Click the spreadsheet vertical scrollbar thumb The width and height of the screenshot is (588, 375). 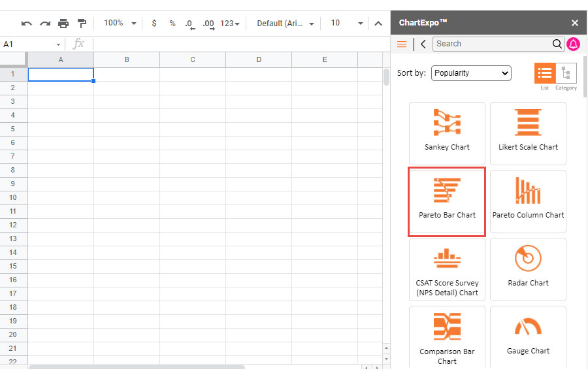[386, 77]
